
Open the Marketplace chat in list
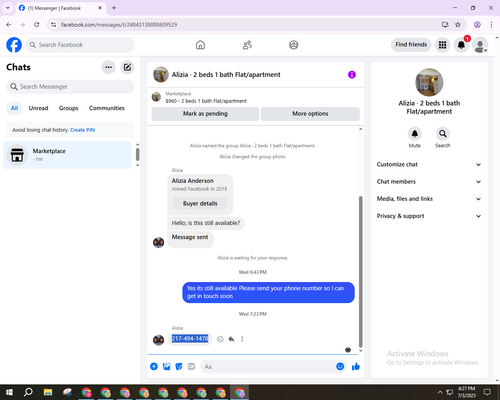coord(68,155)
